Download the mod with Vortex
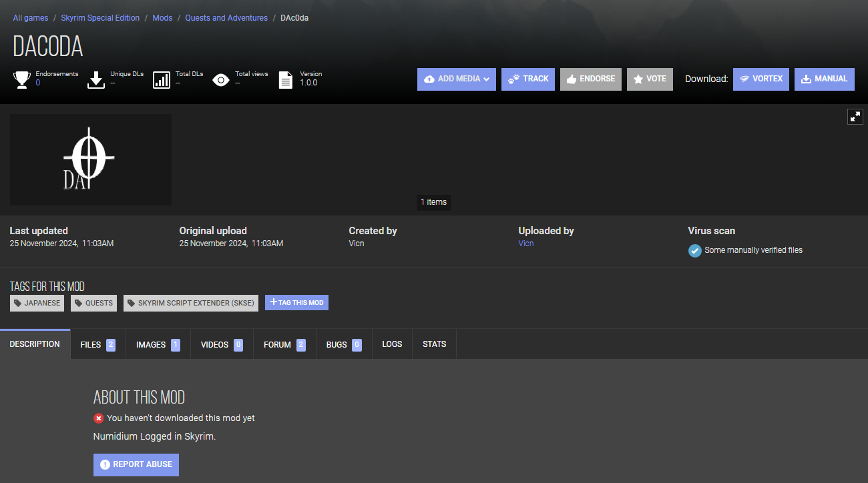This screenshot has width=868, height=483. click(761, 79)
